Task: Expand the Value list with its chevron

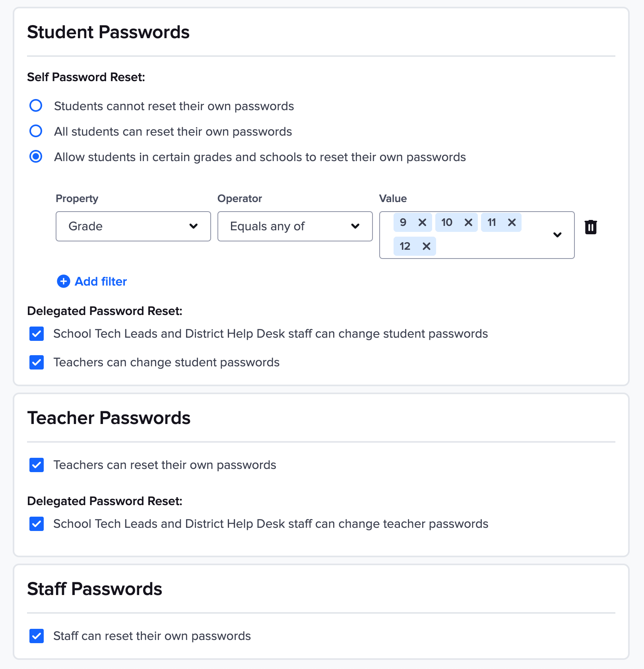Action: pyautogui.click(x=557, y=235)
